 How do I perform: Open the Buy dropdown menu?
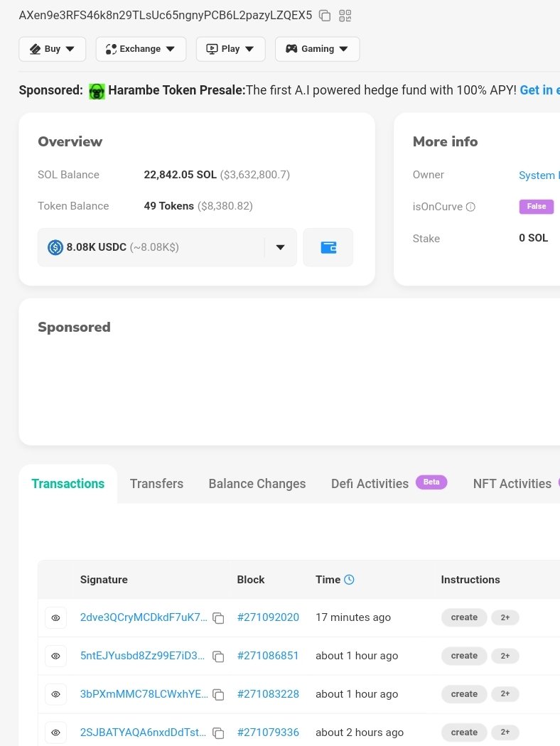(53, 49)
